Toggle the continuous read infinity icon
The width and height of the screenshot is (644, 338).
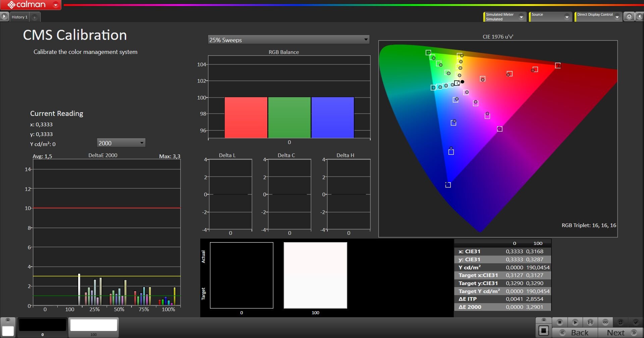[605, 322]
